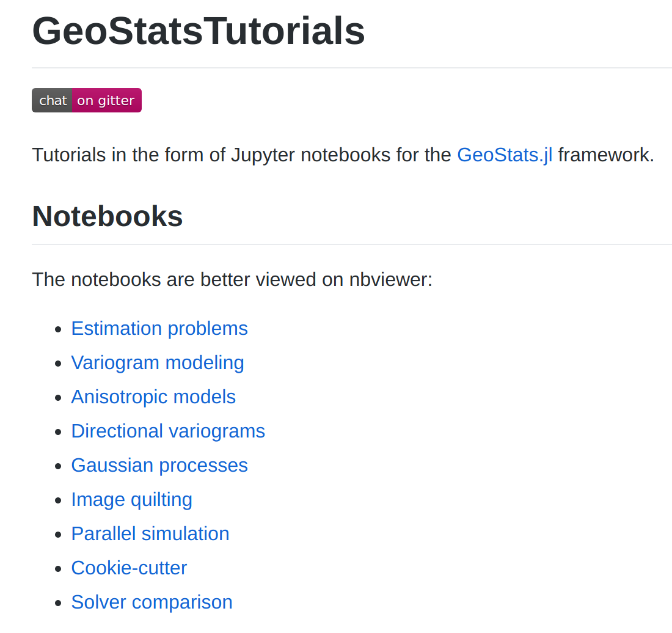This screenshot has height=633, width=672.
Task: Open the Solver comparison notebook
Action: coord(152,602)
